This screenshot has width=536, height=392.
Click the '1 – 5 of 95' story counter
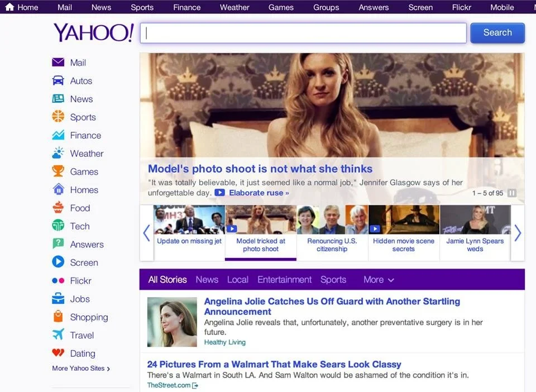(487, 193)
